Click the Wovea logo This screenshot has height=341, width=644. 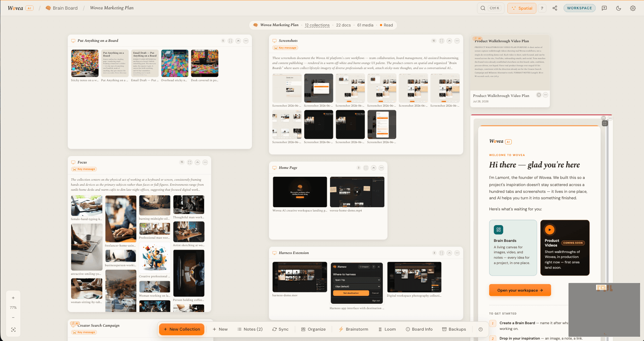[x=15, y=8]
